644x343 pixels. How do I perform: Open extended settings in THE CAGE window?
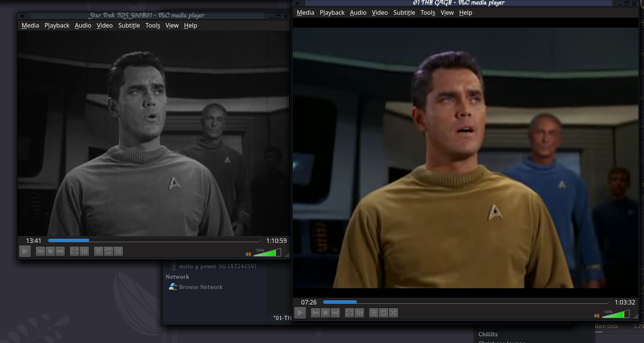(359, 313)
